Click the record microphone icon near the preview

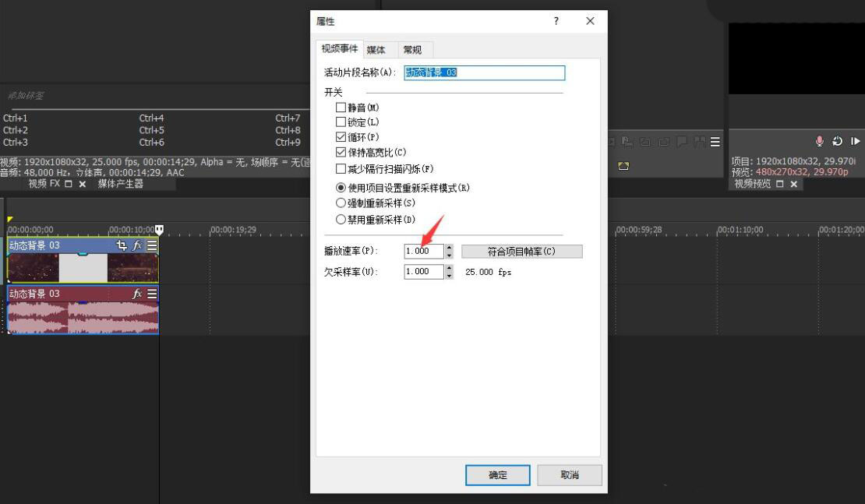click(819, 142)
